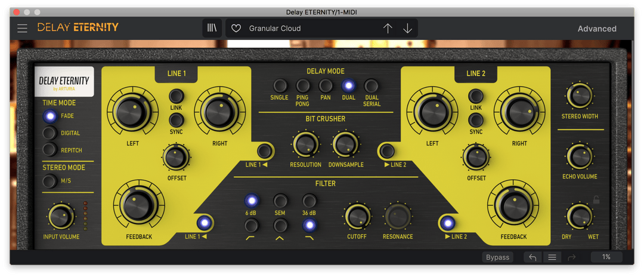The width and height of the screenshot is (644, 277).
Task: Choose the high-pass filter shape button
Action: coord(252,225)
